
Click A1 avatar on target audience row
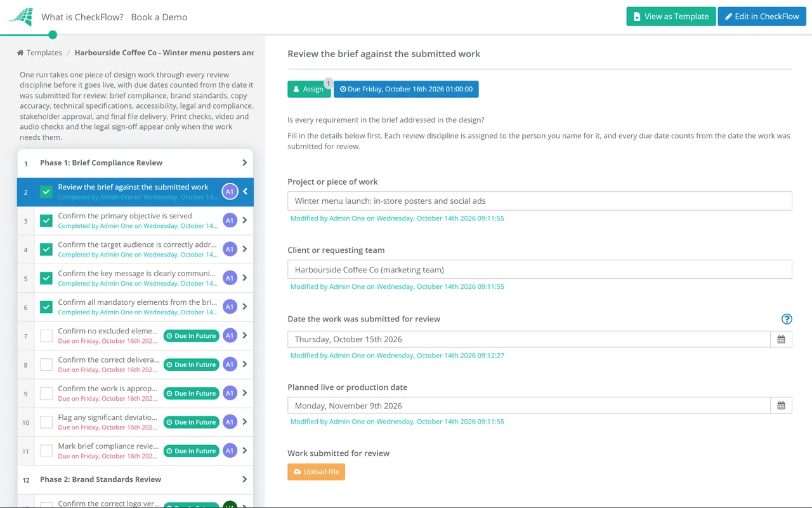pos(230,249)
